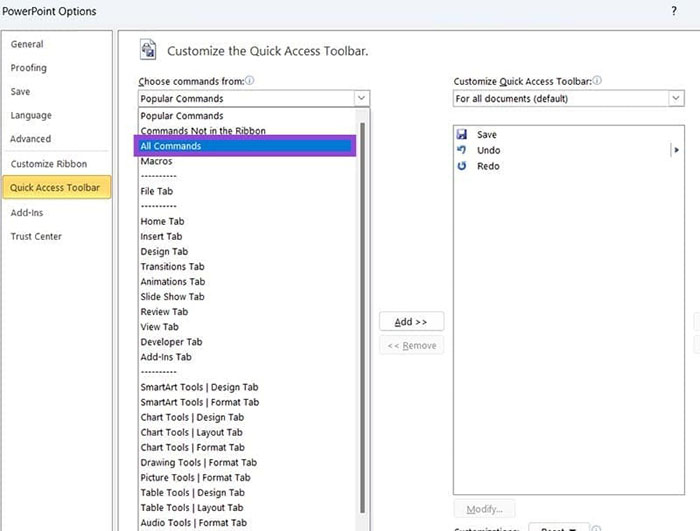Open the For all documents dropdown
The image size is (700, 531).
tap(676, 99)
